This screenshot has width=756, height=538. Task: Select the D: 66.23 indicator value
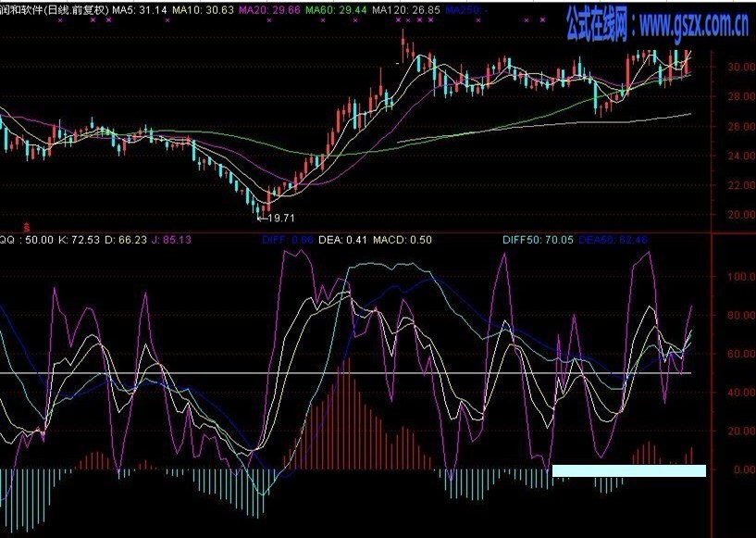click(x=125, y=240)
